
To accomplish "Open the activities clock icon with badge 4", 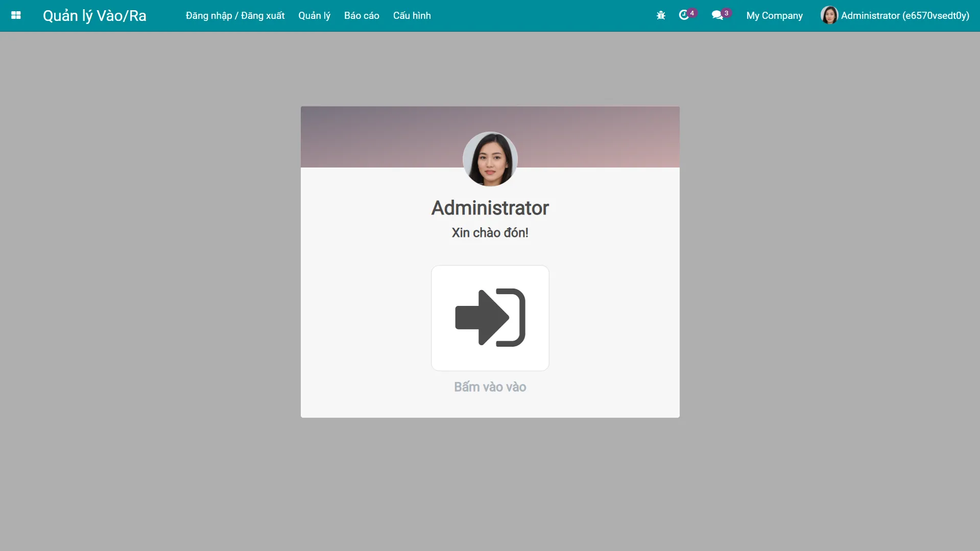I will click(x=687, y=15).
